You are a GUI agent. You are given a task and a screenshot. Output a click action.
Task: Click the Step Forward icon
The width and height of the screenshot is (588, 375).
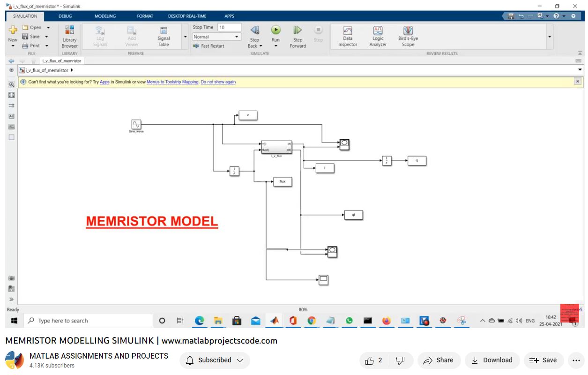pyautogui.click(x=298, y=30)
